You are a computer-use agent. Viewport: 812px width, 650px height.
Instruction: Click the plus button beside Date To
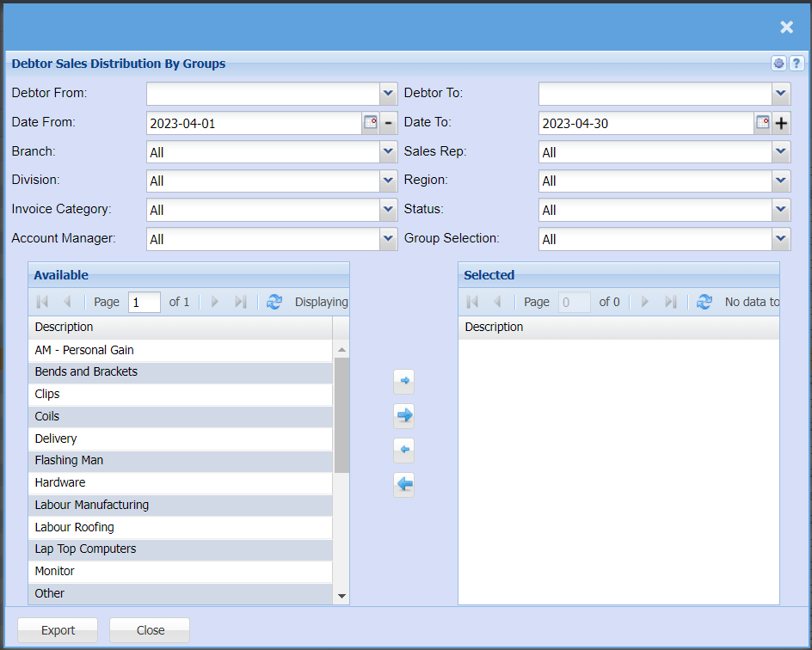(x=781, y=123)
